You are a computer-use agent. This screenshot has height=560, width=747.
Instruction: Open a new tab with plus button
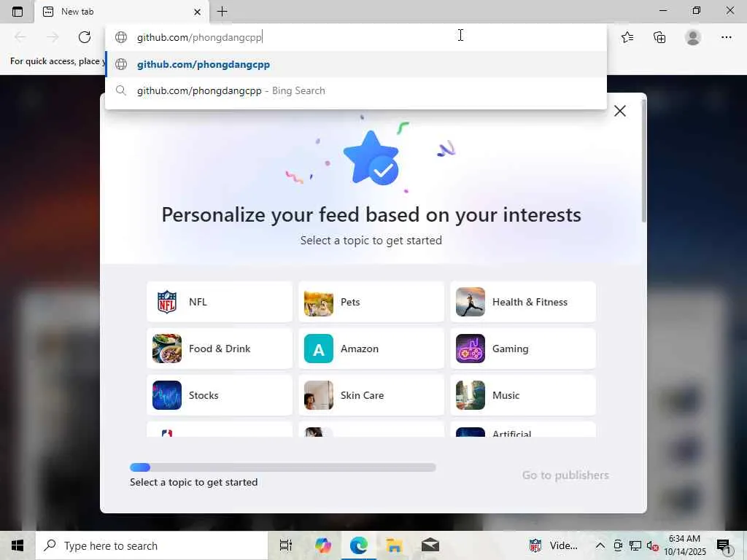point(222,12)
